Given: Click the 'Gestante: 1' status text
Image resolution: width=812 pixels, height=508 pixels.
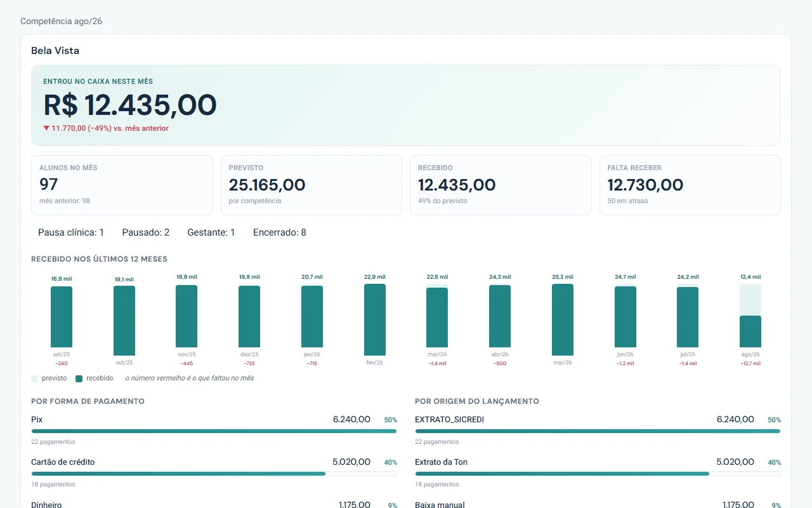Looking at the screenshot, I should tap(211, 232).
